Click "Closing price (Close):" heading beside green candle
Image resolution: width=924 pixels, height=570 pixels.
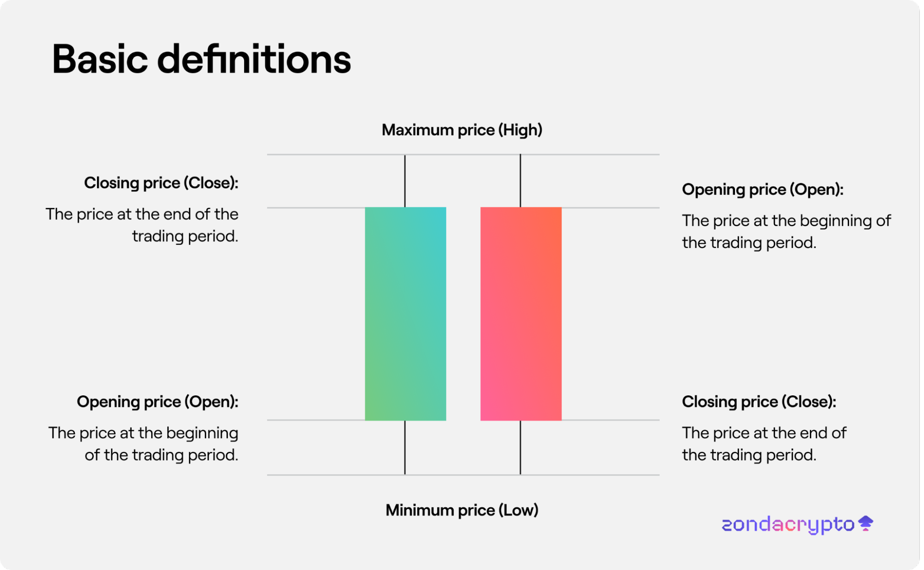[x=161, y=183]
